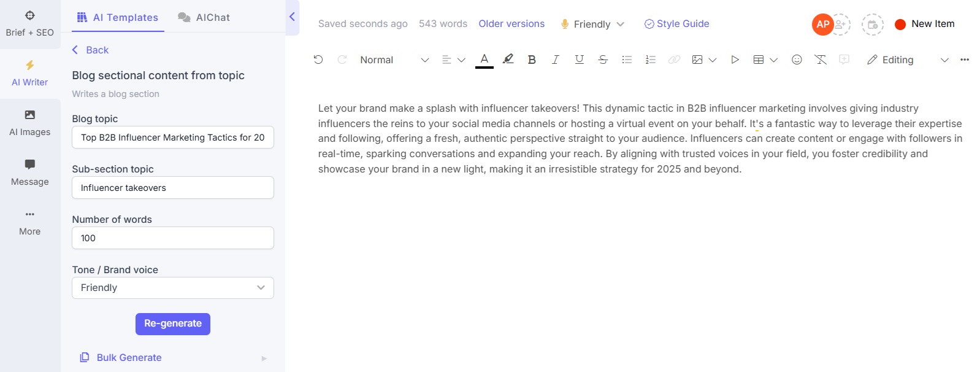Open the Normal paragraph style dropdown
980x372 pixels.
394,60
